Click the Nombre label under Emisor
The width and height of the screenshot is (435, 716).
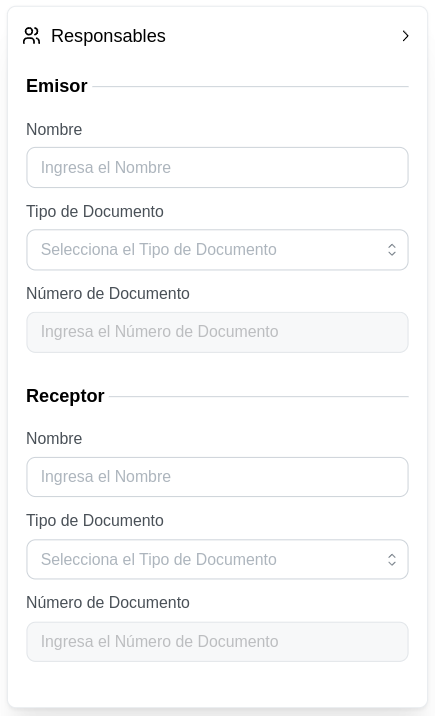tap(54, 130)
